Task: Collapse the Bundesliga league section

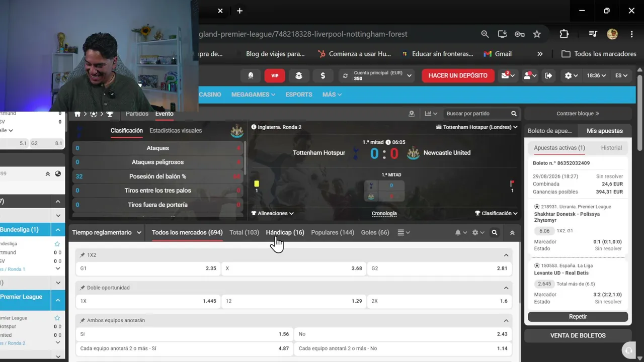Action: (58, 230)
